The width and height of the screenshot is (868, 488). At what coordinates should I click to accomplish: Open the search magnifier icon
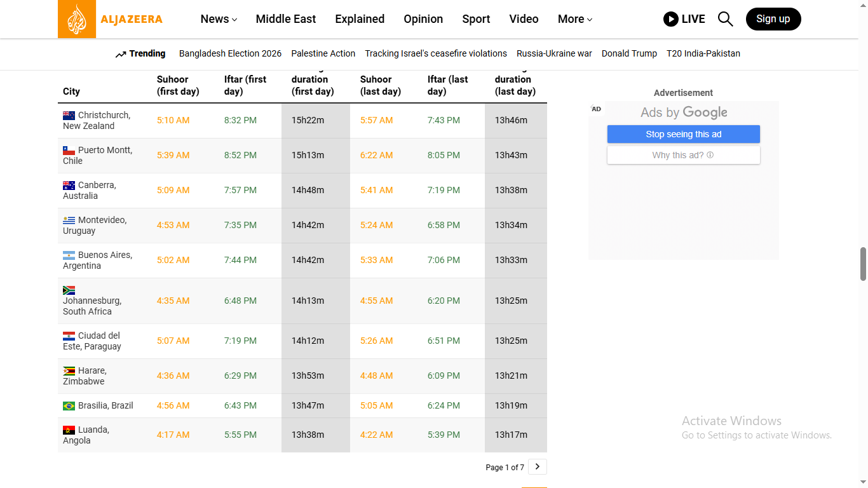(x=725, y=19)
